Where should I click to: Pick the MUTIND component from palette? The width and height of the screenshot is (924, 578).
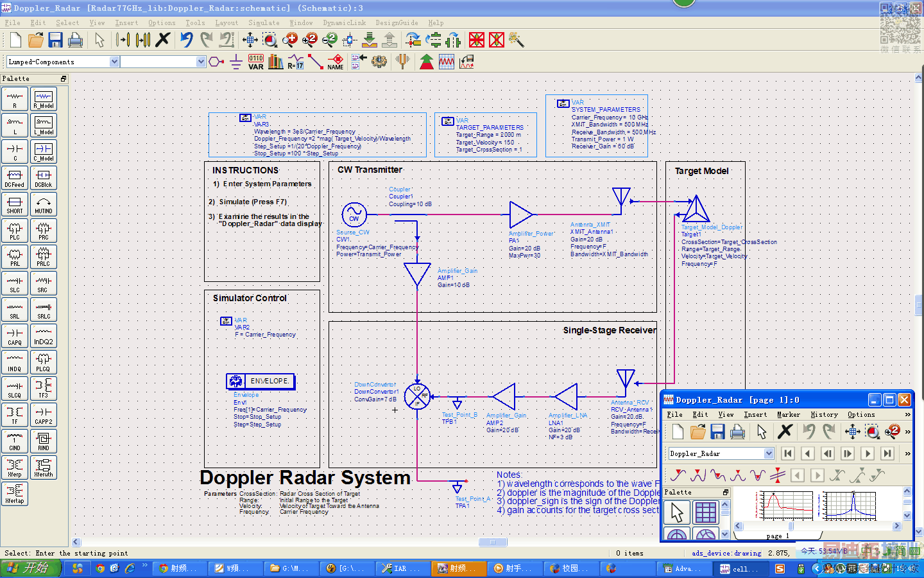(x=44, y=204)
